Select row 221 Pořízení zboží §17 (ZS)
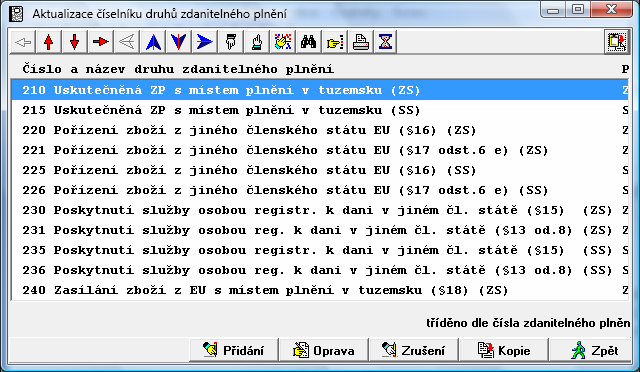 [320, 150]
